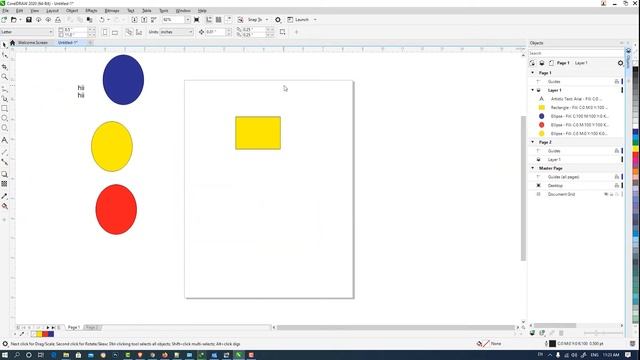The image size is (640, 360).
Task: Select the Zoom tool in the toolbox
Action: pos(4,77)
